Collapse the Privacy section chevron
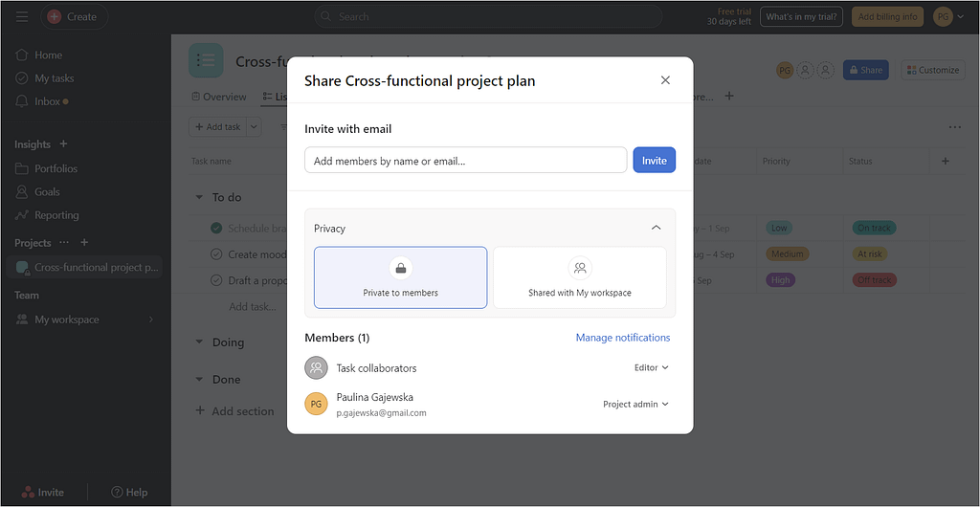Viewport: 980px width, 507px height. point(657,228)
